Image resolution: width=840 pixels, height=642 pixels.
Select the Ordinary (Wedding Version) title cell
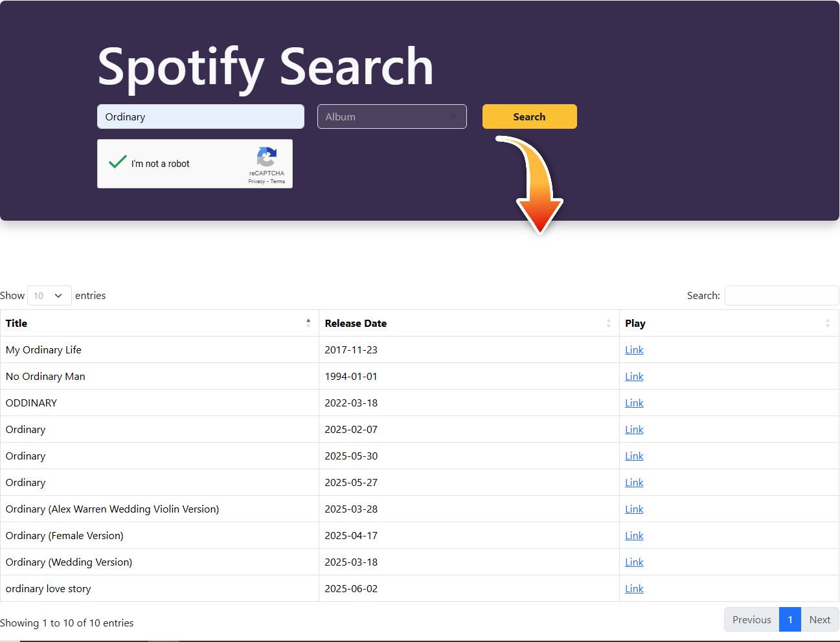coord(159,562)
